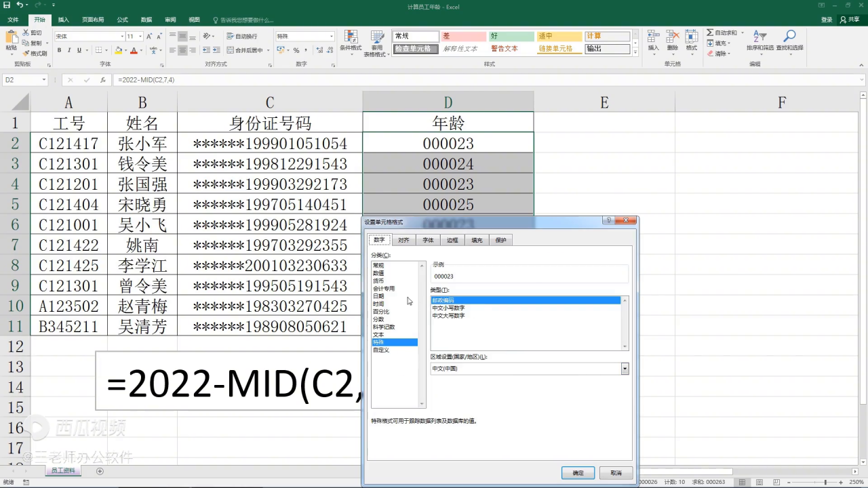Apply the 好 (Good) cell style
Screen dimensions: 868x488
(511, 36)
